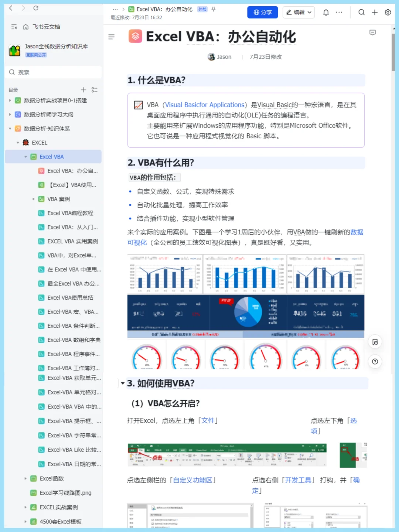
Task: Open the comment bubble icon on the document
Action: (372, 33)
